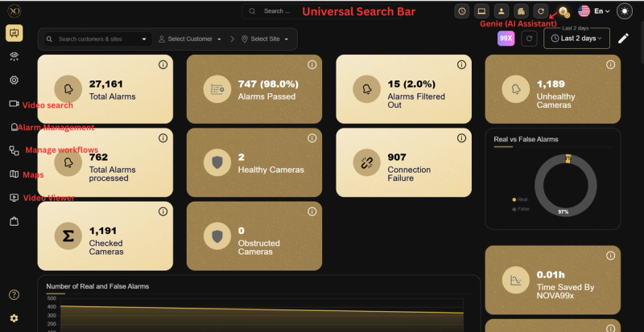Click the 1,191 Checked Cameras value

coord(103,231)
